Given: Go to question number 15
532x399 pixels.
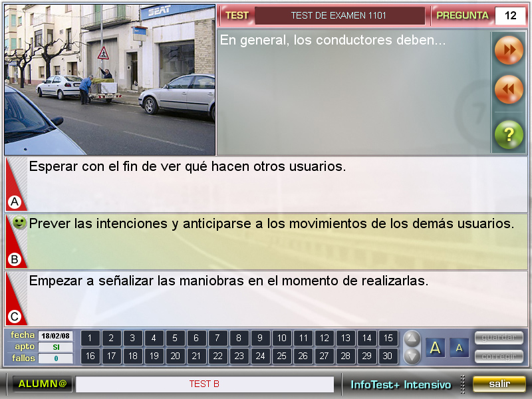Looking at the screenshot, I should tap(388, 338).
